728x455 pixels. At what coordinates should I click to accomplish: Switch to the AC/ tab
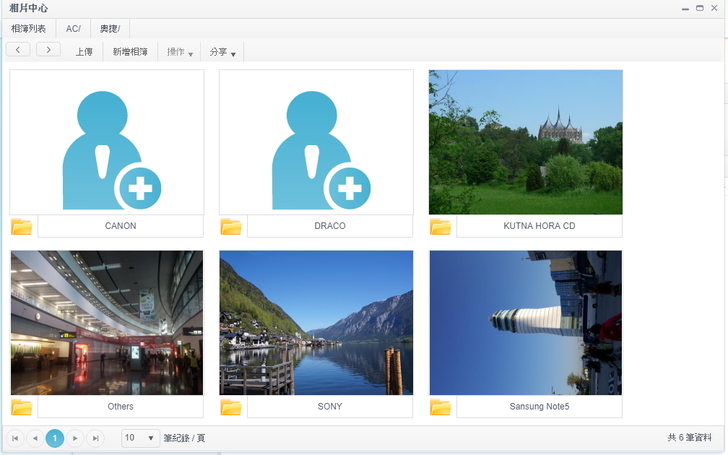pyautogui.click(x=73, y=28)
